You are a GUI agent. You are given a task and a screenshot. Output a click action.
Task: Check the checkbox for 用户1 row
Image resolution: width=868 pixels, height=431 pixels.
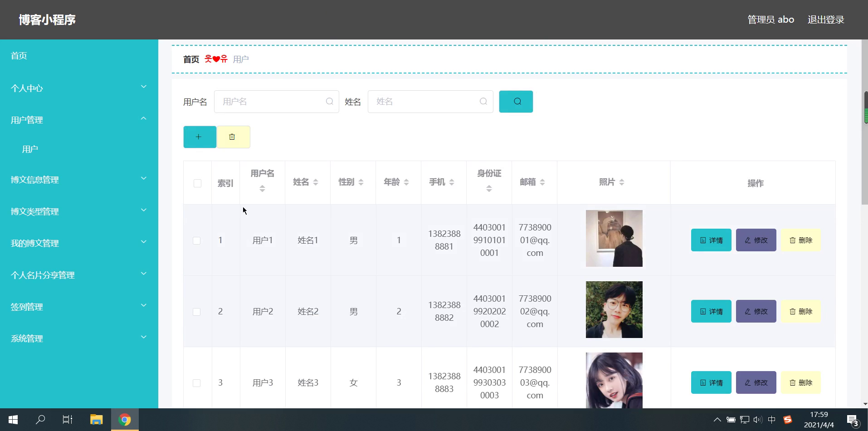(x=196, y=240)
